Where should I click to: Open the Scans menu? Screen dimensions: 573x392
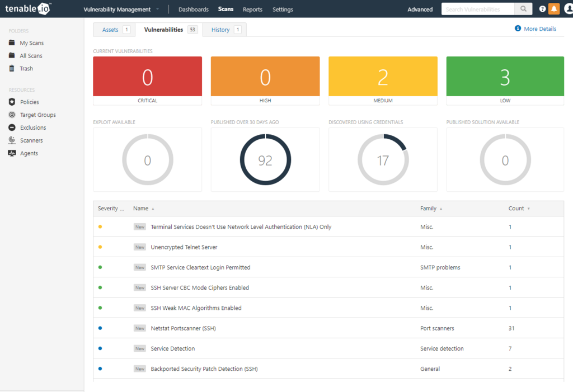click(226, 9)
